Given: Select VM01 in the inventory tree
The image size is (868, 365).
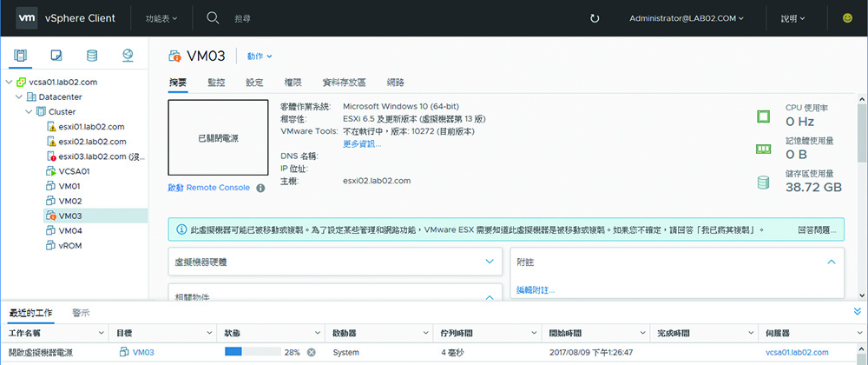Looking at the screenshot, I should point(69,187).
